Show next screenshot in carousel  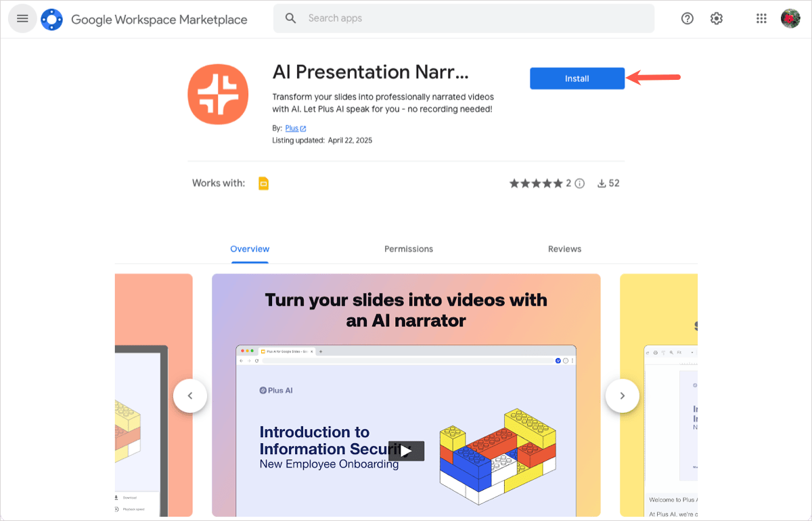[x=623, y=396]
